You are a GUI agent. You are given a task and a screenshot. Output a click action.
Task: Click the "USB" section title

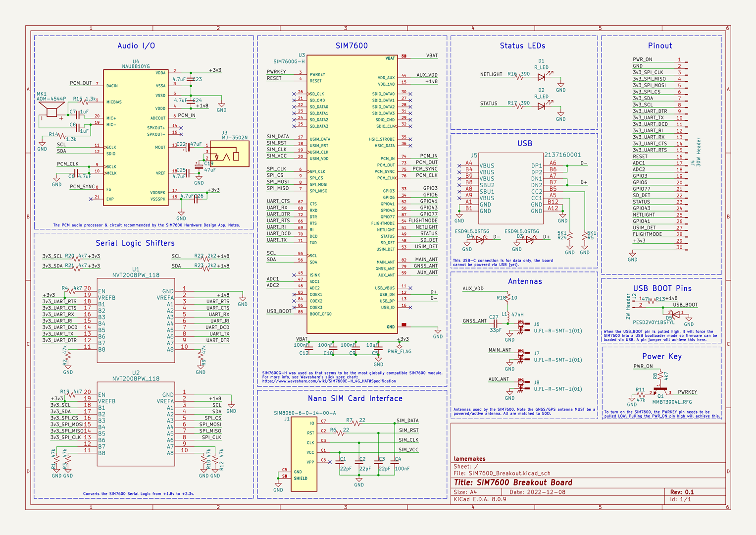click(525, 143)
